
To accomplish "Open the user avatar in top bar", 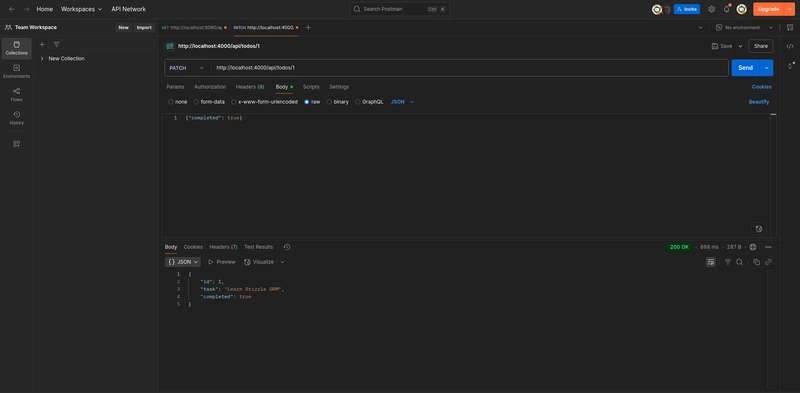I will coord(742,9).
